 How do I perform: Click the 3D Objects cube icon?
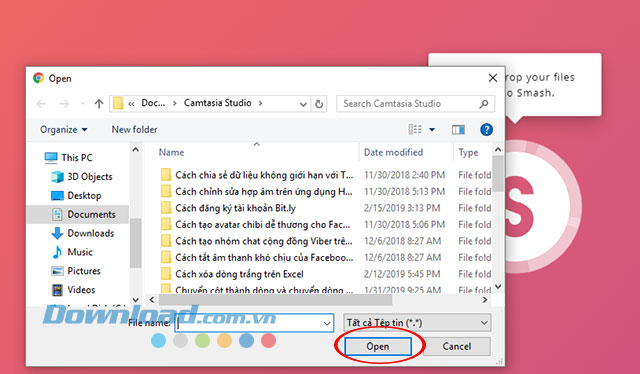tap(57, 176)
